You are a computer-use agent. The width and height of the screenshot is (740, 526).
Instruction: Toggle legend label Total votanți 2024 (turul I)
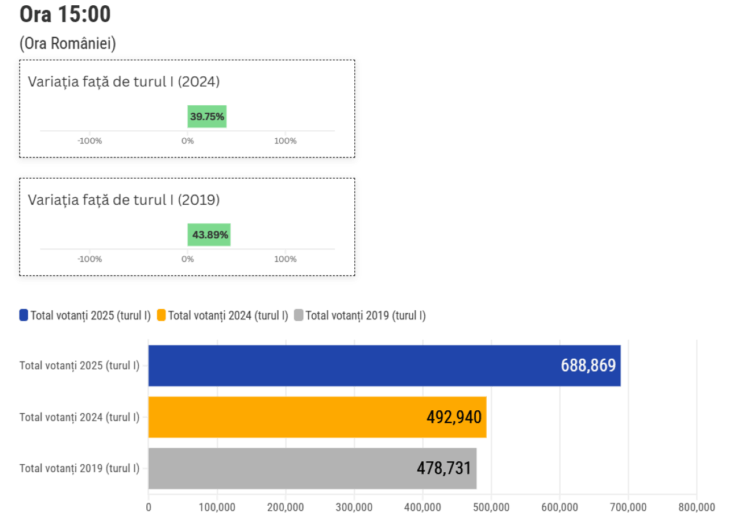pyautogui.click(x=228, y=316)
